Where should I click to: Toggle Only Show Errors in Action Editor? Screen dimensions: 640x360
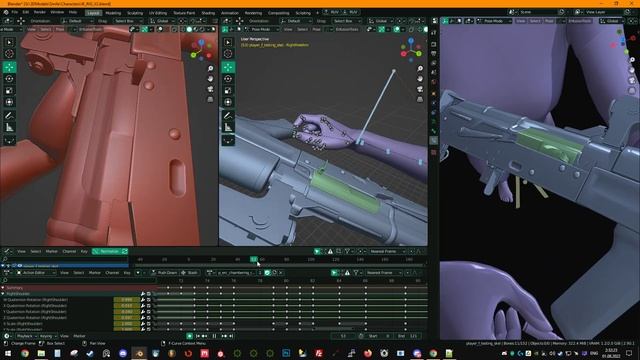pos(347,273)
